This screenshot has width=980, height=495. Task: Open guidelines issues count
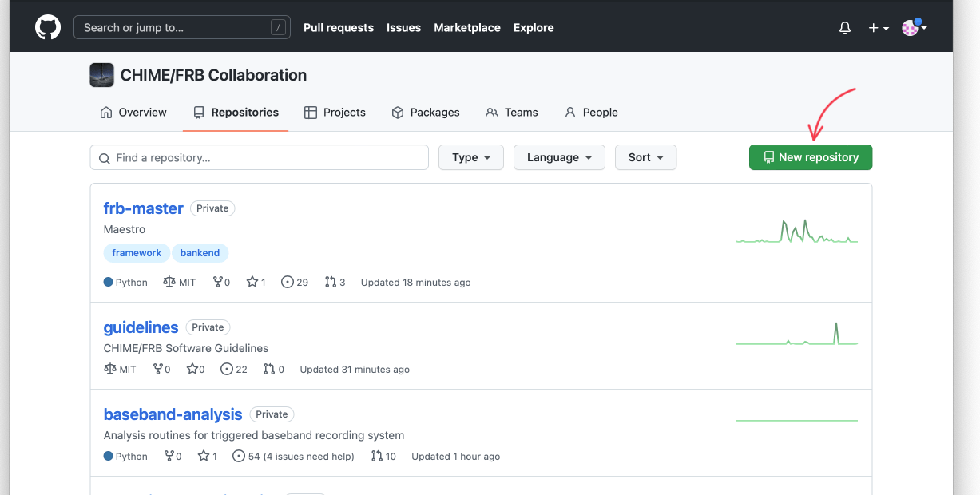click(x=233, y=369)
